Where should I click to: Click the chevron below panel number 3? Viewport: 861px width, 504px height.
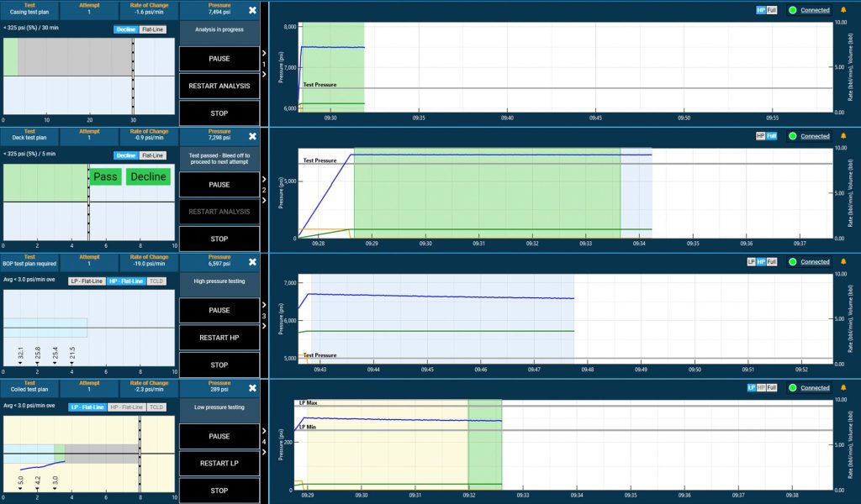pos(264,326)
